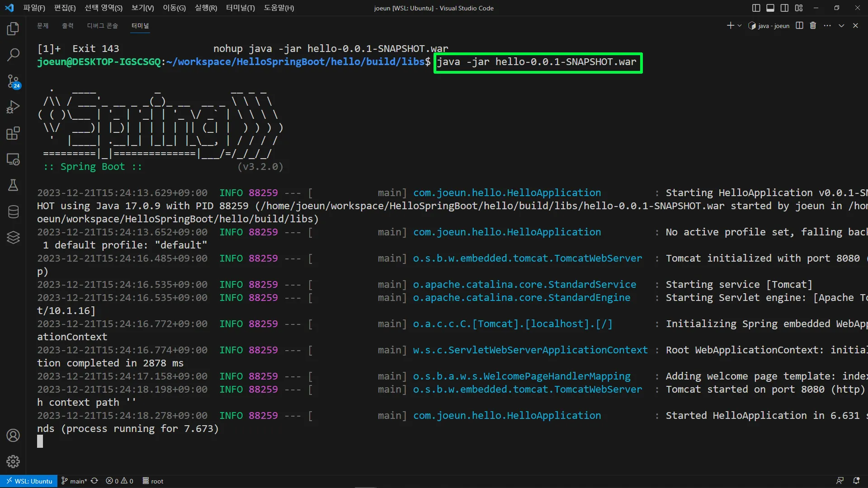Open the Testing flask icon
The image size is (868, 488).
pos(13,185)
